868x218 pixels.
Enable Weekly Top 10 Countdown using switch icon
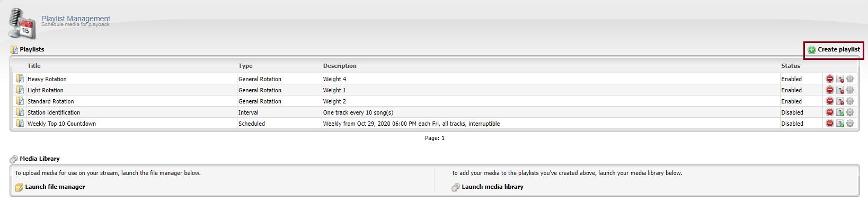(840, 123)
